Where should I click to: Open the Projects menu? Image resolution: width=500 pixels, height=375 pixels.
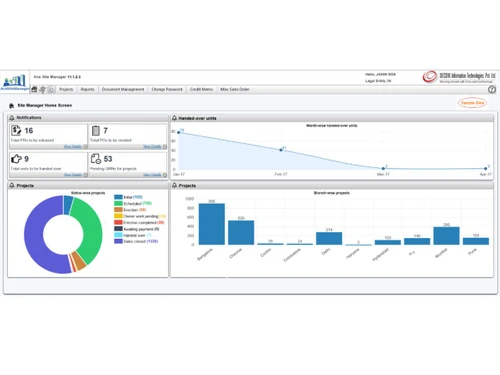[x=66, y=89]
